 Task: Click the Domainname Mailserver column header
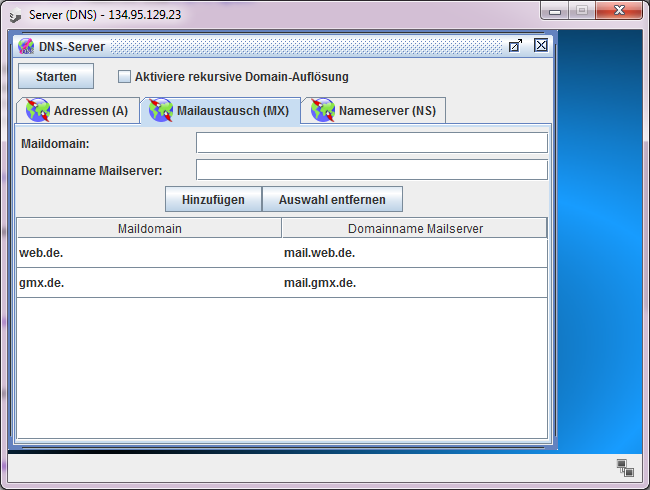pos(415,228)
